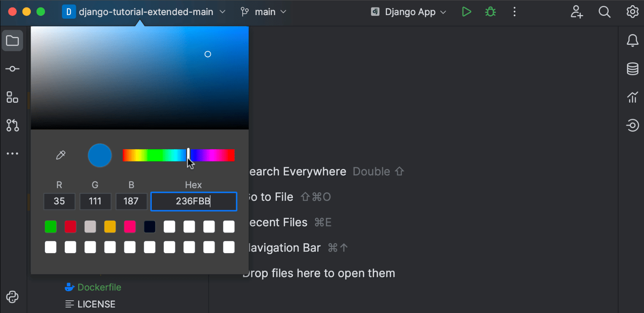Open the Pull Requests tool window
644x313 pixels.
(x=12, y=125)
